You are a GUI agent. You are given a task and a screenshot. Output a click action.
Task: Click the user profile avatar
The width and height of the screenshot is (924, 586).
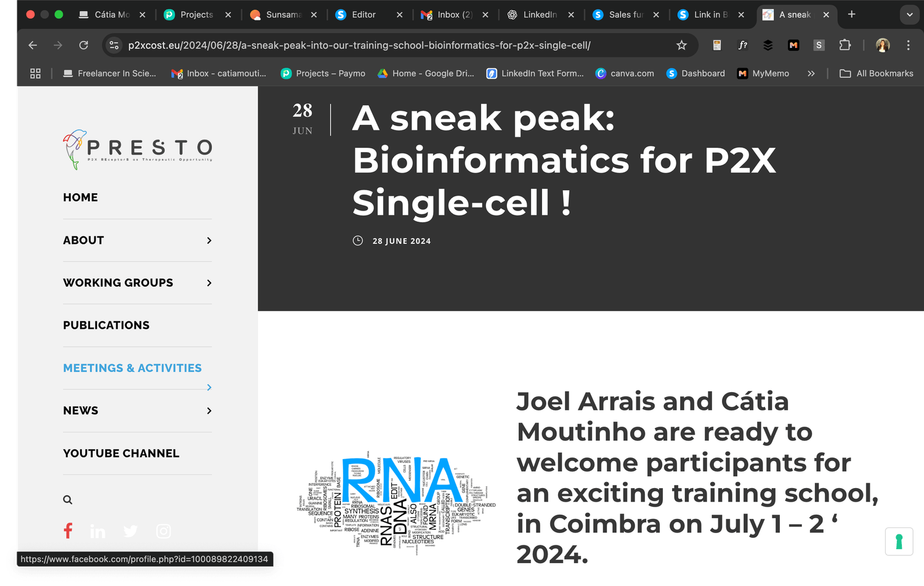point(883,45)
